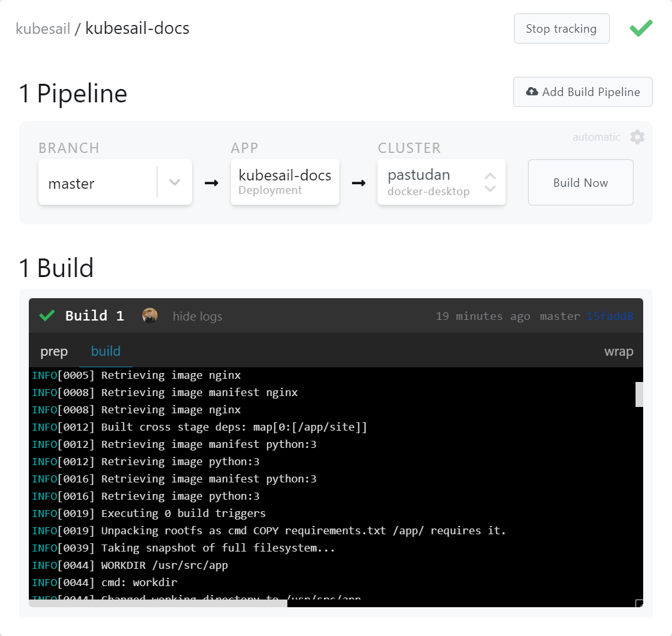Open the pastudan cluster selector arrows
This screenshot has height=636, width=672.
(490, 182)
